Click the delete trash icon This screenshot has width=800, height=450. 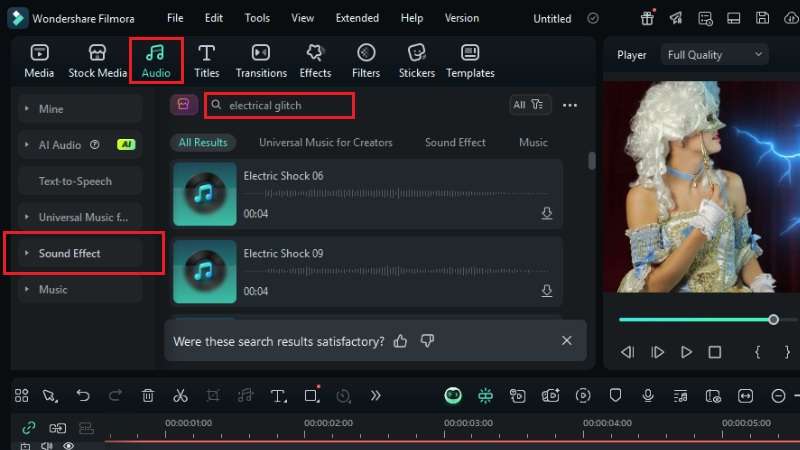coord(148,395)
